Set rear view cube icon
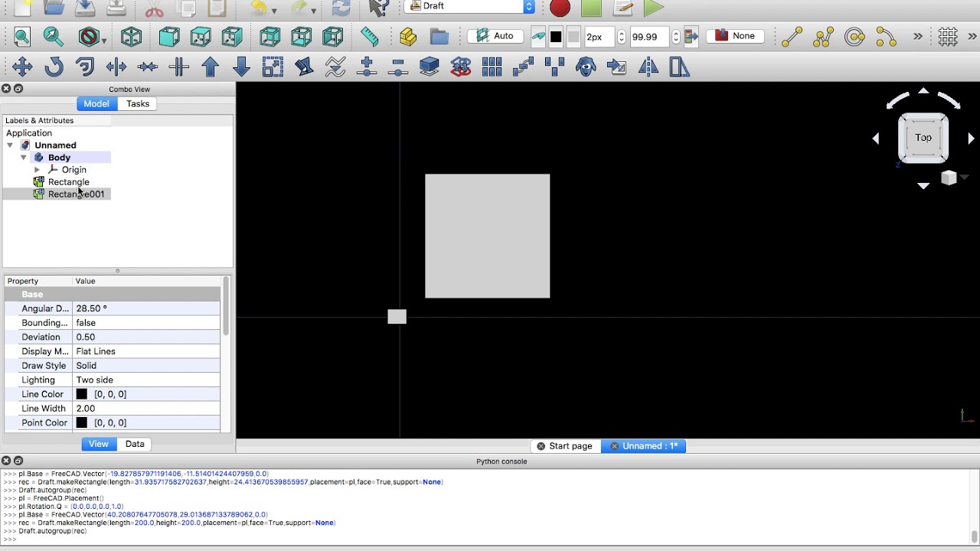The width and height of the screenshot is (980, 551). pyautogui.click(x=270, y=36)
